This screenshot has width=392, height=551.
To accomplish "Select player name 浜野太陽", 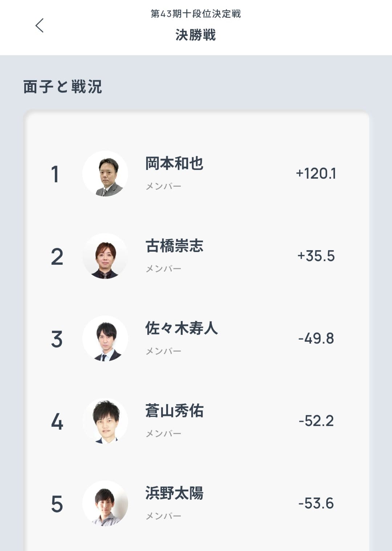I will (174, 493).
